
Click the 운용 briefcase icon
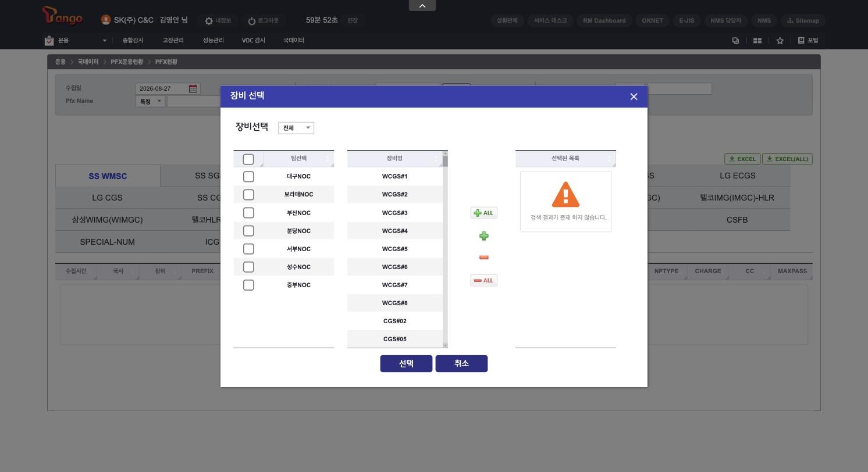tap(49, 40)
